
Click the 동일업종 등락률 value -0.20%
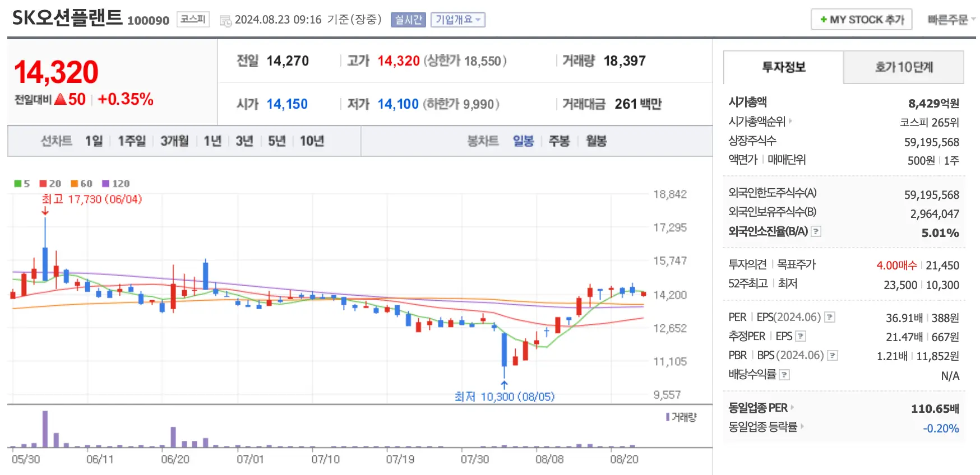pos(941,428)
